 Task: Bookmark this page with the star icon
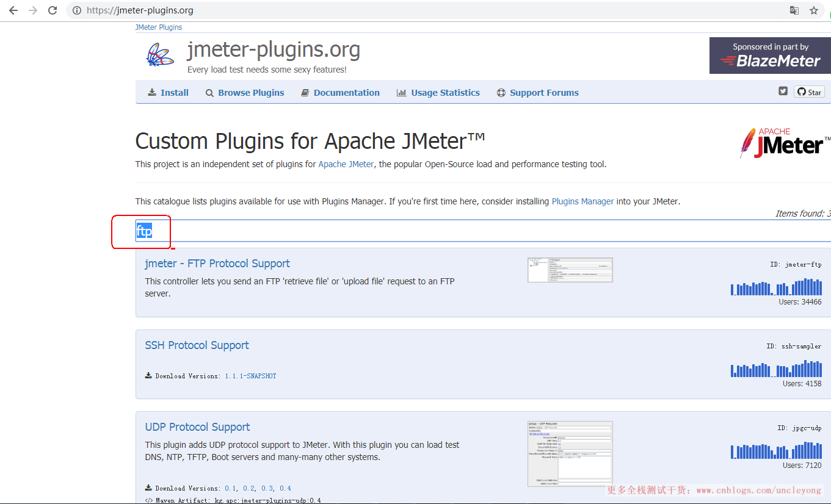(814, 10)
